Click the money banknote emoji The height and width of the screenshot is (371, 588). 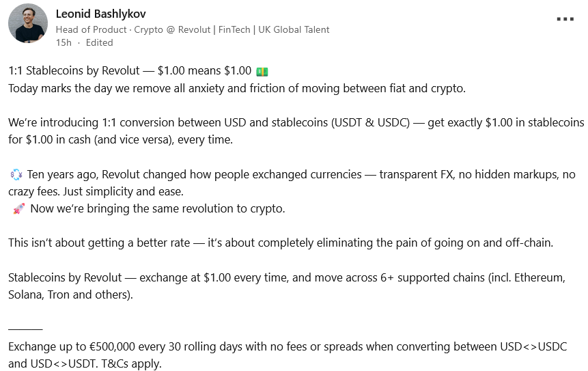tap(262, 71)
